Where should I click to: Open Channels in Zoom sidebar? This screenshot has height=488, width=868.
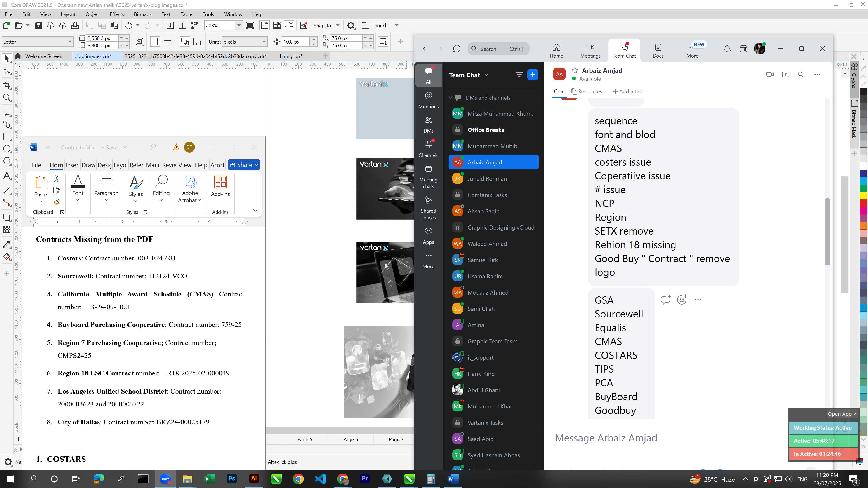click(428, 149)
